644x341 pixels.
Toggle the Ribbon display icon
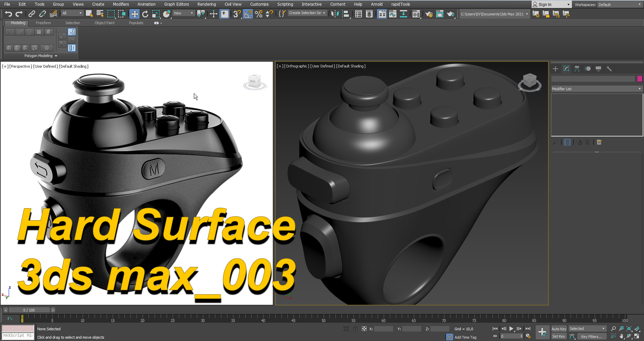pyautogui.click(x=382, y=14)
